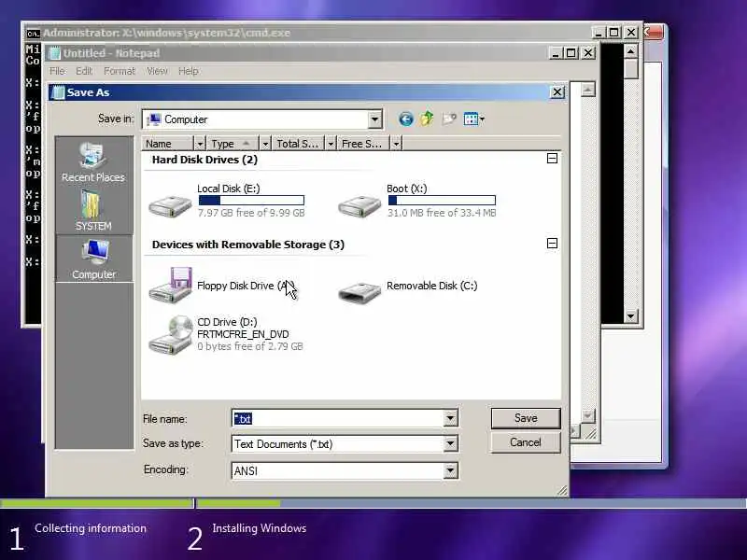Create new folder icon in Save As
Image resolution: width=747 pixels, height=560 pixels.
pyautogui.click(x=449, y=119)
